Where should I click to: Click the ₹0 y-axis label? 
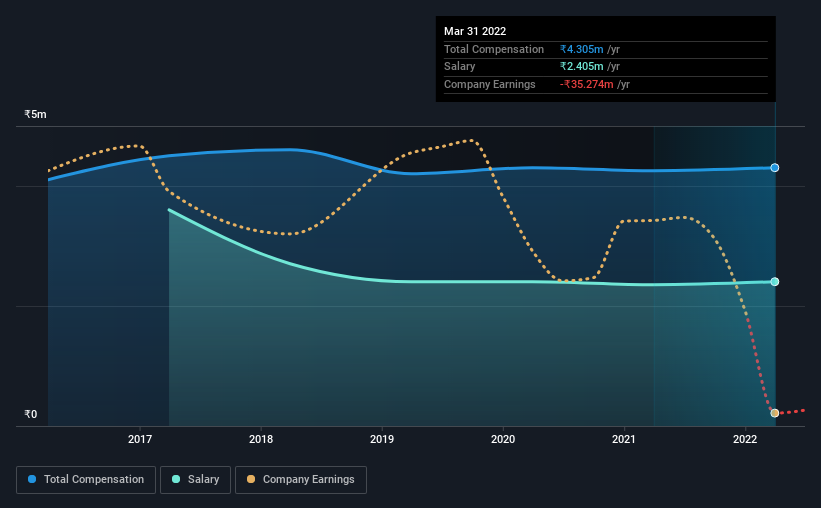(30, 414)
